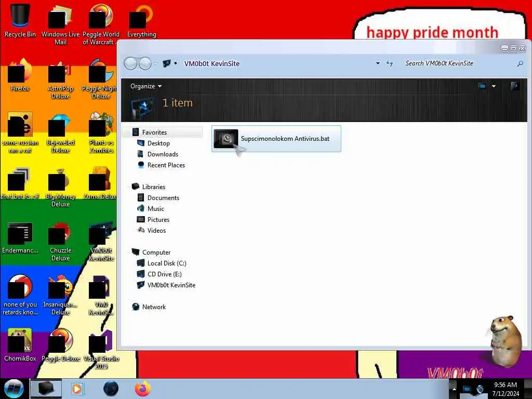
Task: Open VM0b0t KevinSite desktop shortcut
Action: (x=101, y=241)
